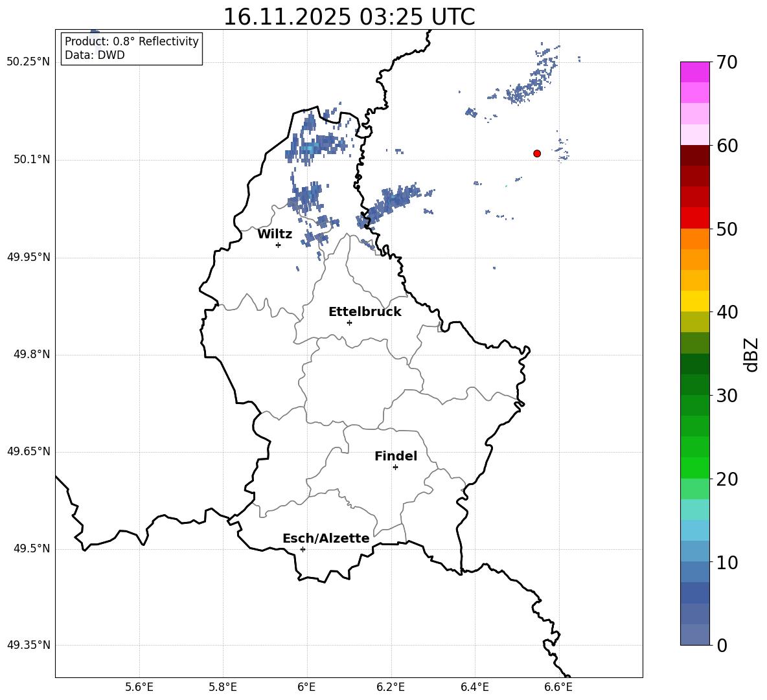The width and height of the screenshot is (767, 700).
Task: Click the Findel city label
Action: click(396, 456)
